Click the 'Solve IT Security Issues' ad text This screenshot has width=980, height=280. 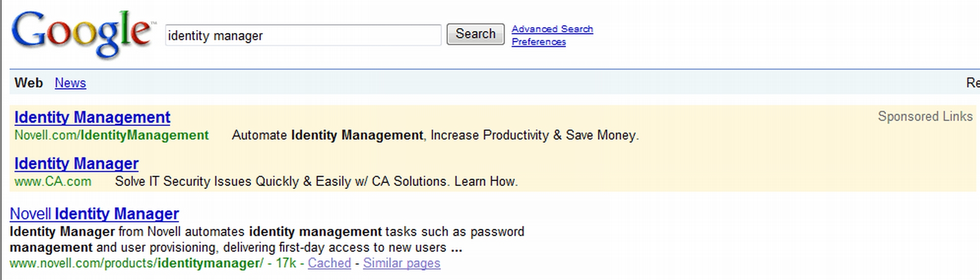tap(316, 181)
